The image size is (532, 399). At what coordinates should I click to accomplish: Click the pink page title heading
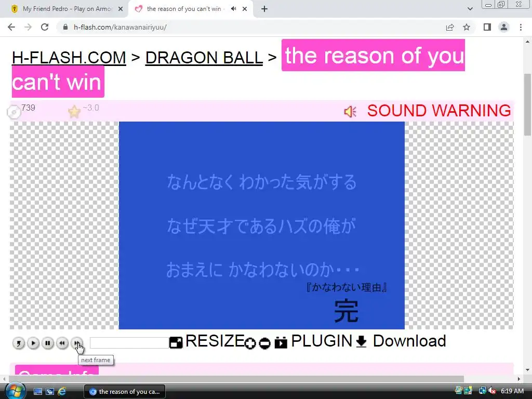tap(373, 55)
